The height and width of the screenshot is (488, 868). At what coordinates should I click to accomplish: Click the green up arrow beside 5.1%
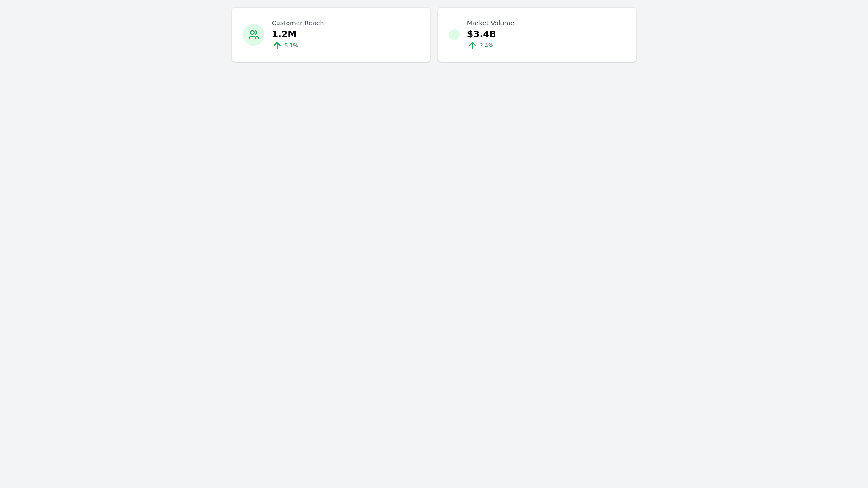click(277, 46)
